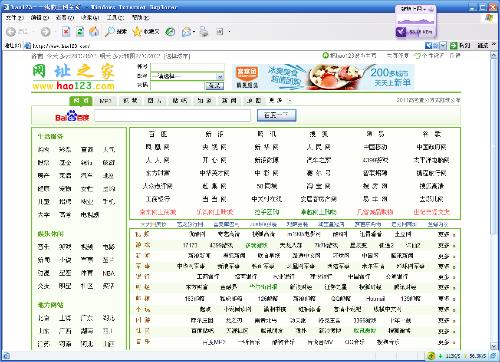Open the Hotmail link
The image size is (500, 362).
375,299
